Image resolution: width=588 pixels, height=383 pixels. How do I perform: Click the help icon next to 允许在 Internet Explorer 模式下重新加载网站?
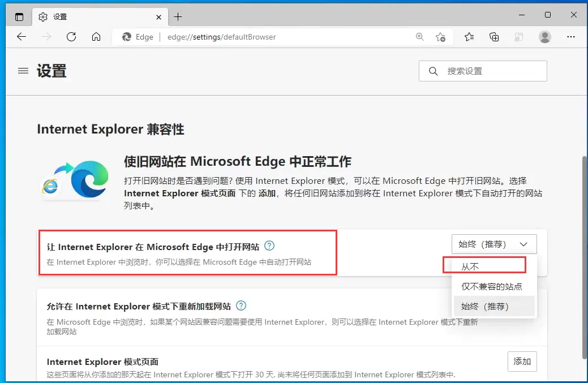pos(241,305)
